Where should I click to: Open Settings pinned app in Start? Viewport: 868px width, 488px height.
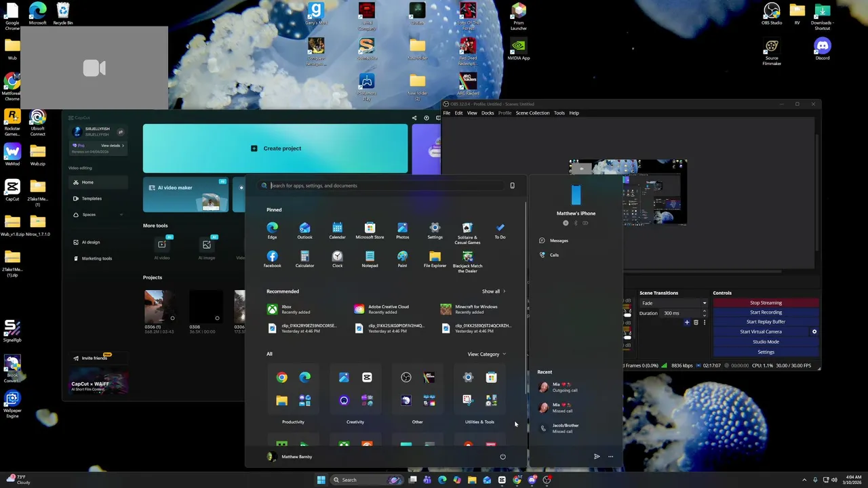click(435, 230)
